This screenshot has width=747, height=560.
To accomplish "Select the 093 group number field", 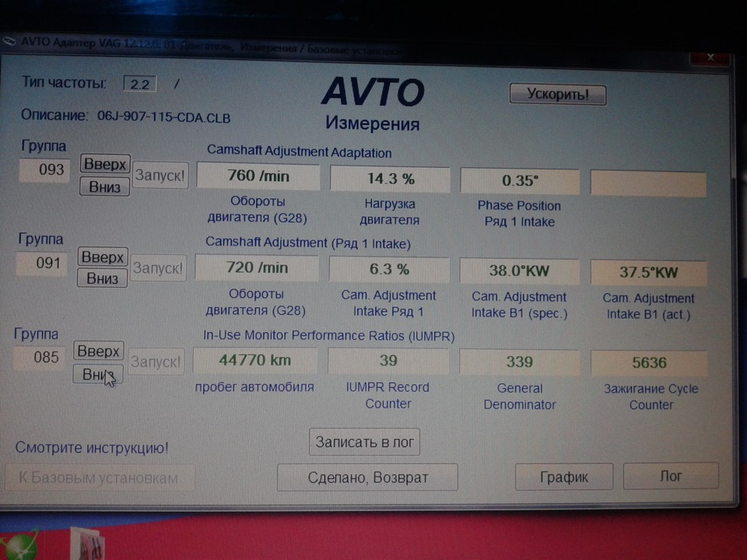I will [x=44, y=170].
